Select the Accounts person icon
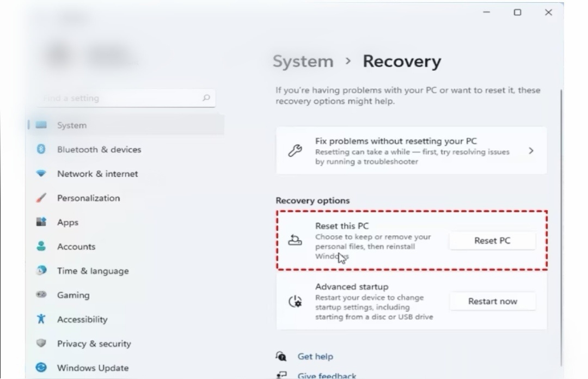588x379 pixels. [x=41, y=246]
